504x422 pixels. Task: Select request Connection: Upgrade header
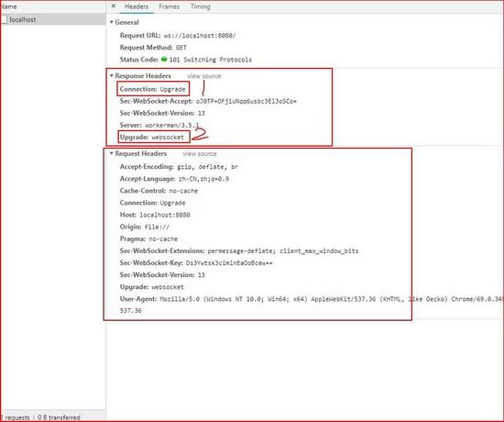[152, 203]
